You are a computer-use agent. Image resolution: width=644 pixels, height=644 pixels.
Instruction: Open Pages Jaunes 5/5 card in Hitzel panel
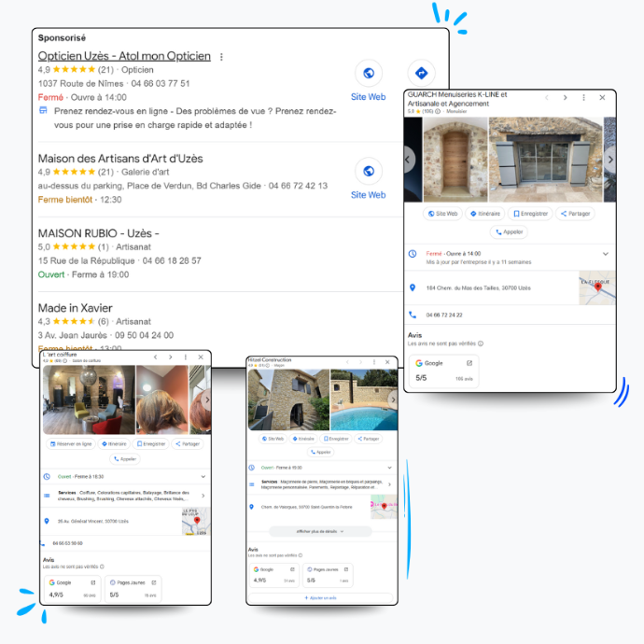[x=328, y=576]
